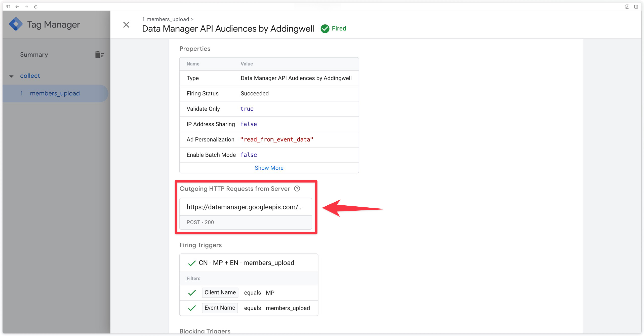Reload the page with refresh icon
This screenshot has height=336, width=644.
[x=36, y=7]
